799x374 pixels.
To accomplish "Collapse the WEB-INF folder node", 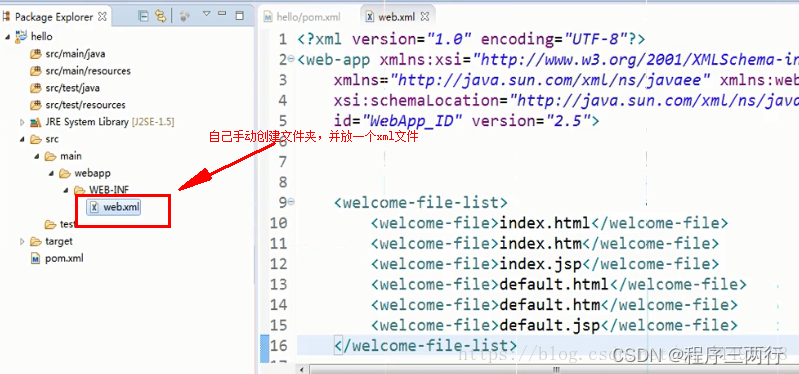I will tap(66, 191).
